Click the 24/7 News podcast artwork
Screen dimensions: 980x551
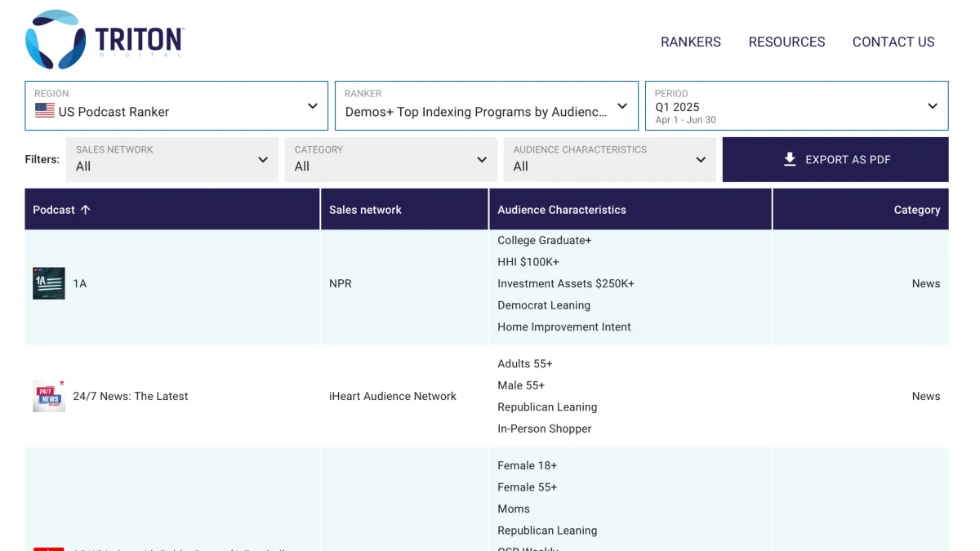[48, 396]
